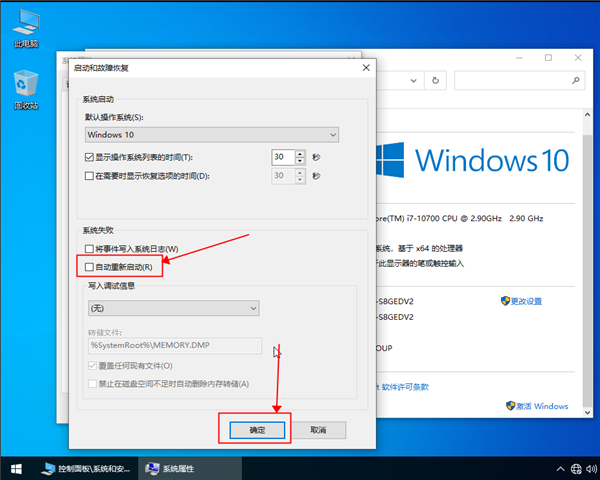Uncheck 显示操作系统列表的时间 checkbox
The height and width of the screenshot is (480, 600).
tap(90, 158)
